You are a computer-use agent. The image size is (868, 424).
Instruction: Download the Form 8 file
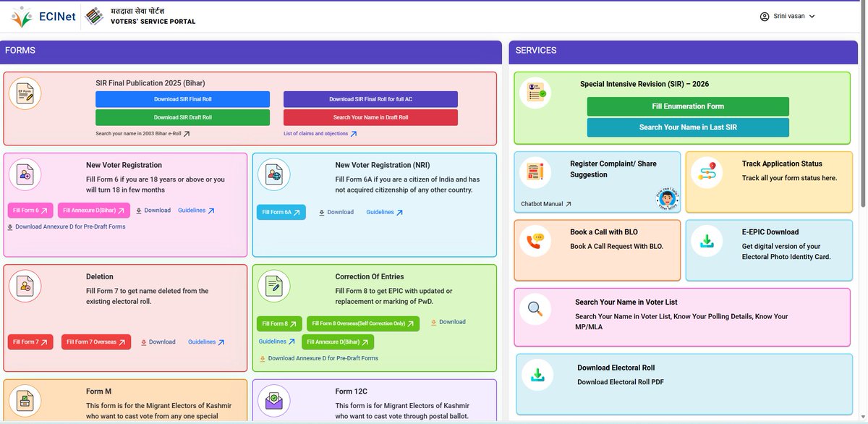click(448, 322)
